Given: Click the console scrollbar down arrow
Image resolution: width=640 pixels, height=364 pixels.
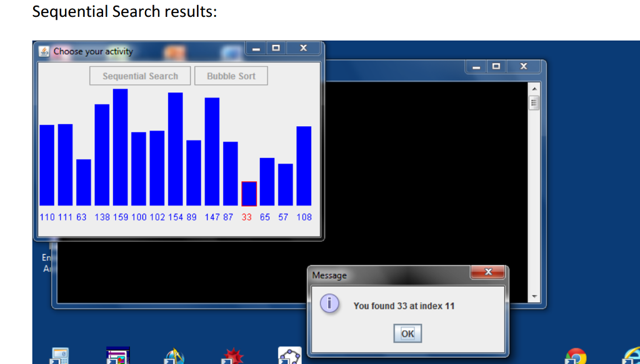Looking at the screenshot, I should tap(534, 297).
